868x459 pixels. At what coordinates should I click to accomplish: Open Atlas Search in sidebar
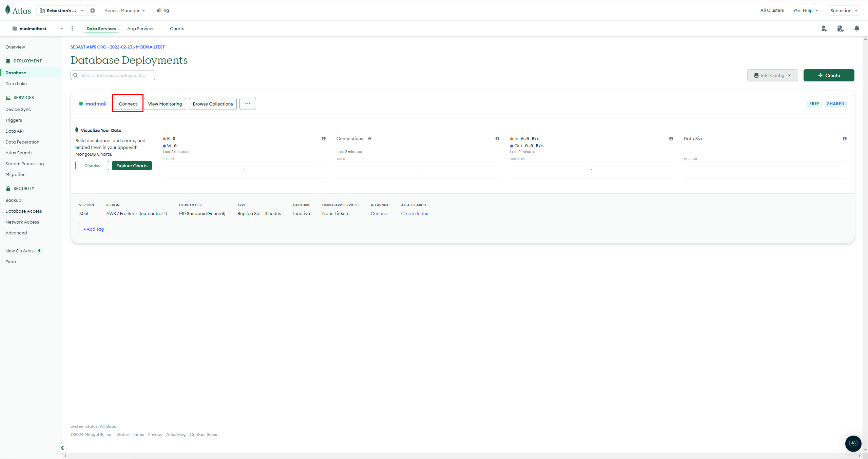18,153
